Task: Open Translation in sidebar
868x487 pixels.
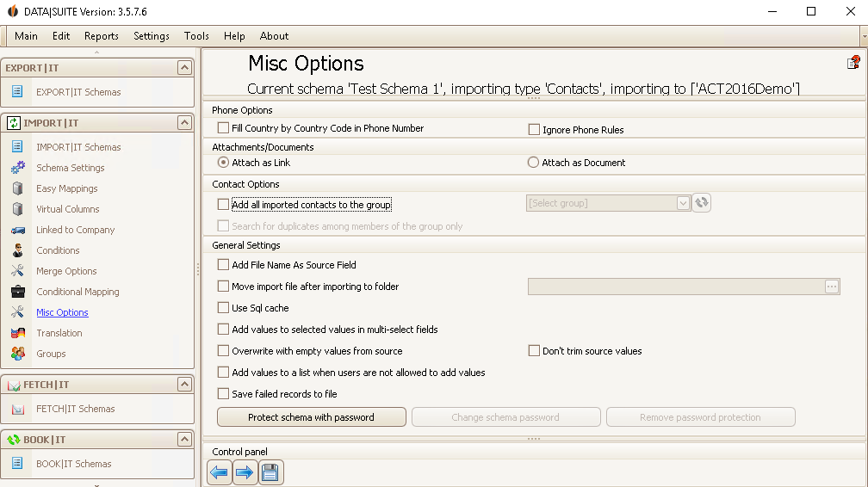Action: (x=59, y=333)
